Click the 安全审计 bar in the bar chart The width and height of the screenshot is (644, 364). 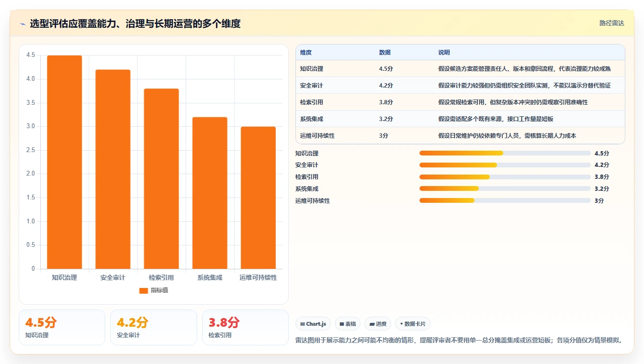[113, 169]
